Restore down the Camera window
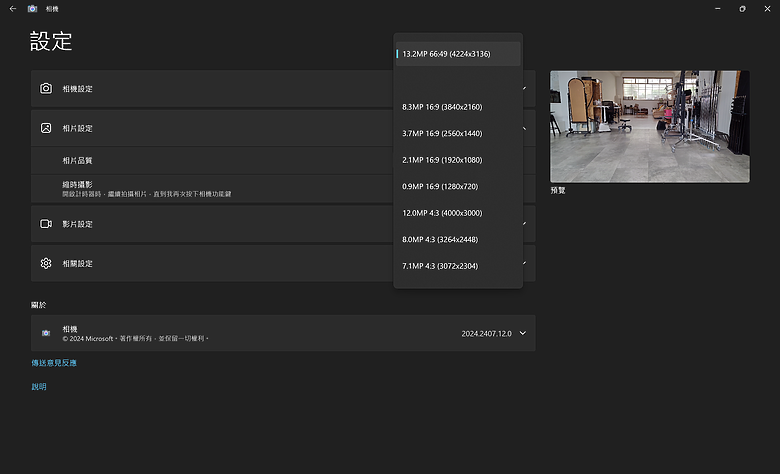Viewport: 780px width, 474px height. pos(742,8)
